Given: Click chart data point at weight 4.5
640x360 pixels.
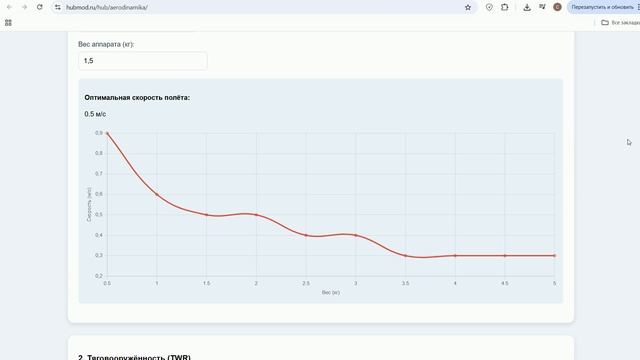Looking at the screenshot, I should click(x=505, y=256).
